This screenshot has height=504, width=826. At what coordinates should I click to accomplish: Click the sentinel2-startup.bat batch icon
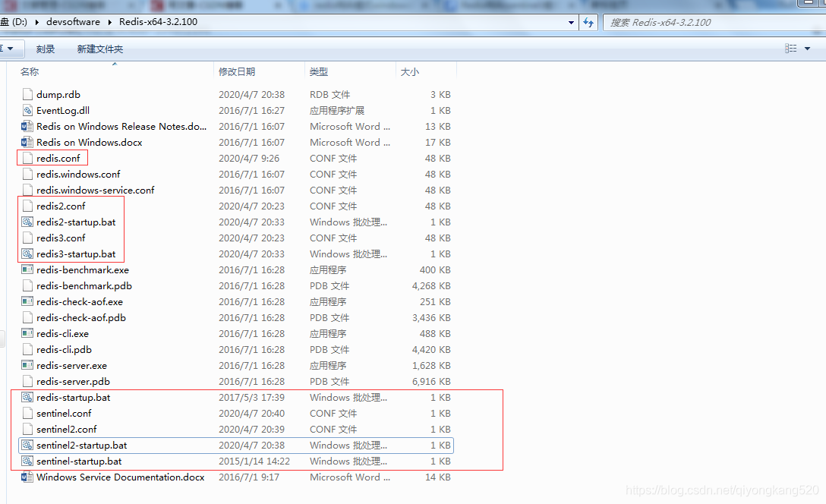tap(27, 445)
